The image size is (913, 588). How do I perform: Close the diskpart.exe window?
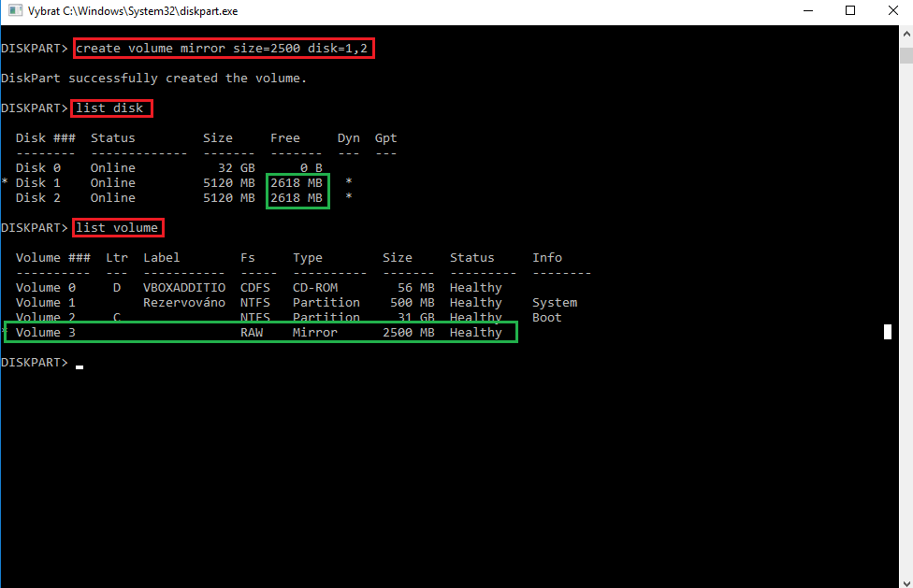click(891, 11)
